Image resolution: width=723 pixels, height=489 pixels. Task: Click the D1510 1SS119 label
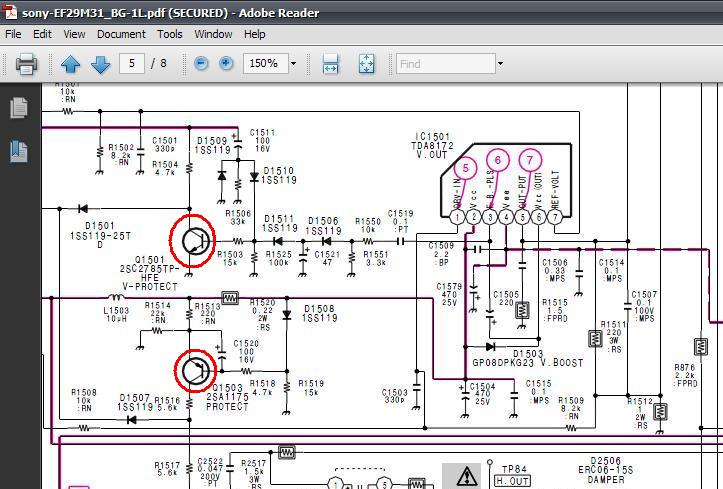point(279,176)
